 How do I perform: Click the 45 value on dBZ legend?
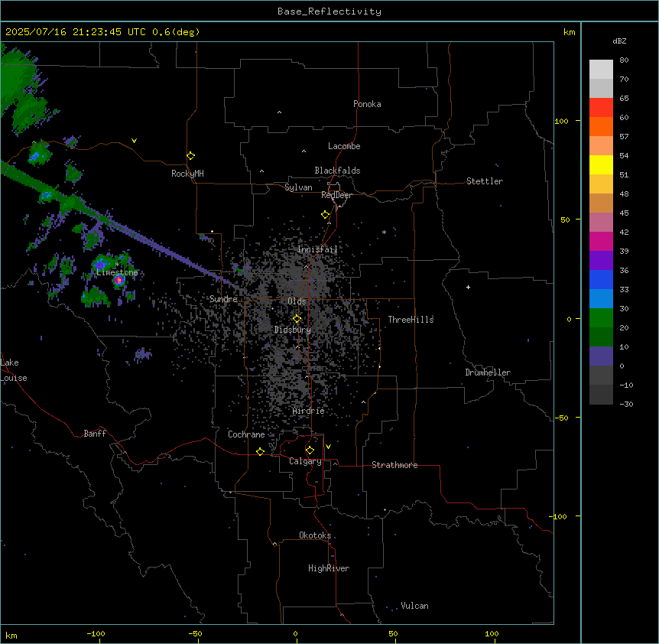(624, 213)
